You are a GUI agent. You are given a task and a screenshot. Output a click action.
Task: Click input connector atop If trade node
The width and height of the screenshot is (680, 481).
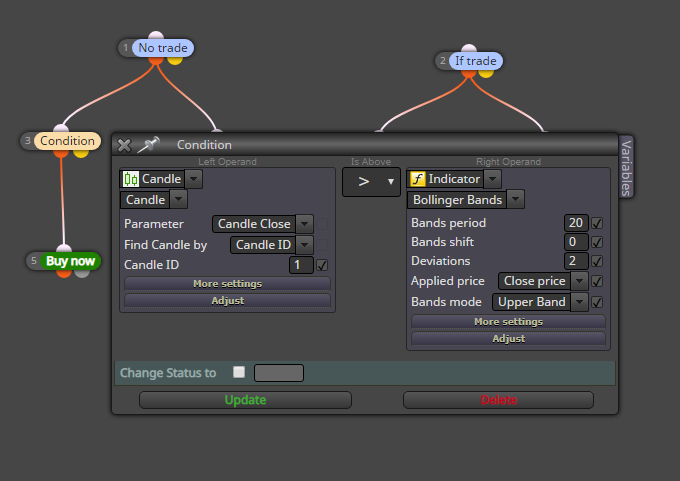[469, 48]
